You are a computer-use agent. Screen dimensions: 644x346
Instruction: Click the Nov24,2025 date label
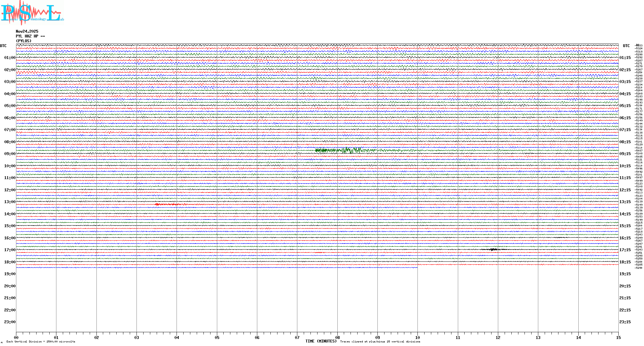27,31
